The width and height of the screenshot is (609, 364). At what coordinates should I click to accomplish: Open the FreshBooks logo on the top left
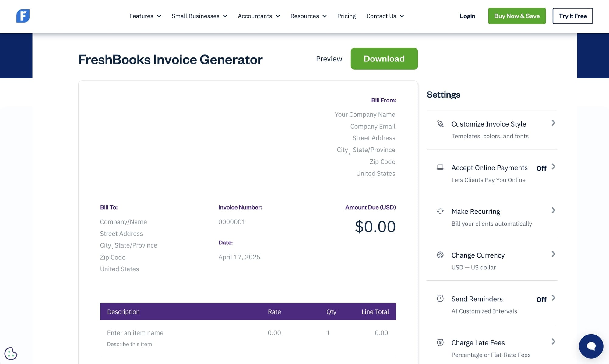23,16
